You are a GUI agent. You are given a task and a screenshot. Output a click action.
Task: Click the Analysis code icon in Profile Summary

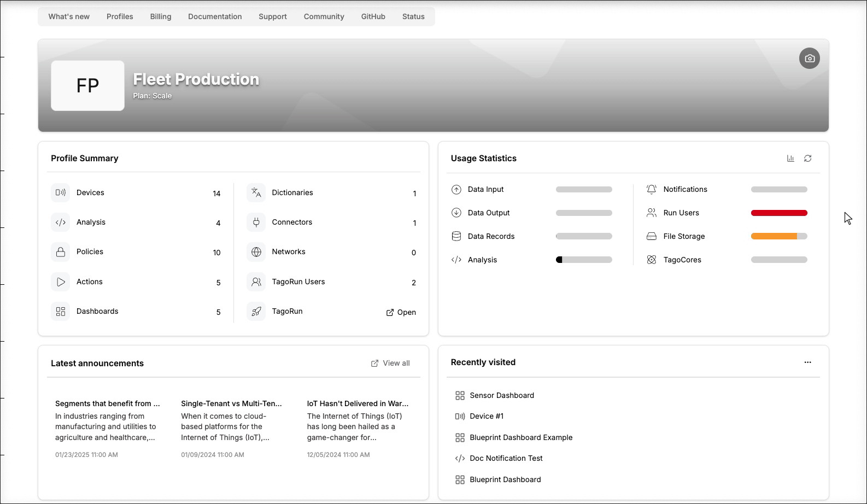coord(61,222)
